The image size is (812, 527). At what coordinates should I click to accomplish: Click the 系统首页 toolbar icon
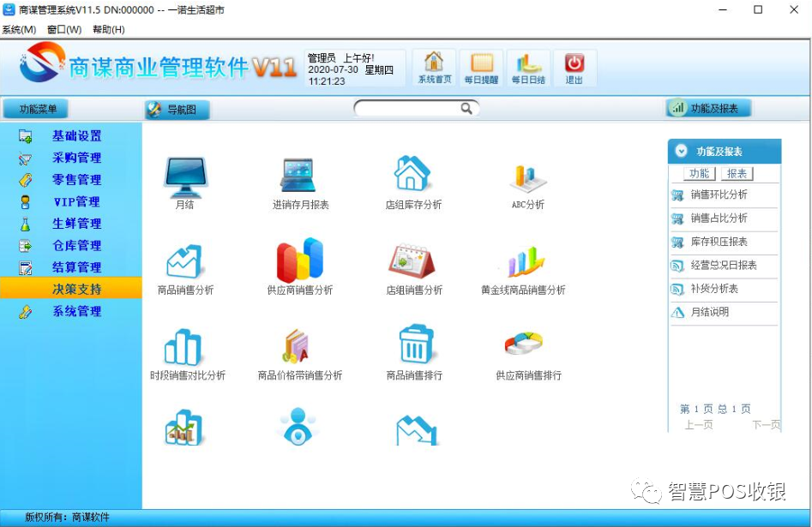[x=434, y=67]
